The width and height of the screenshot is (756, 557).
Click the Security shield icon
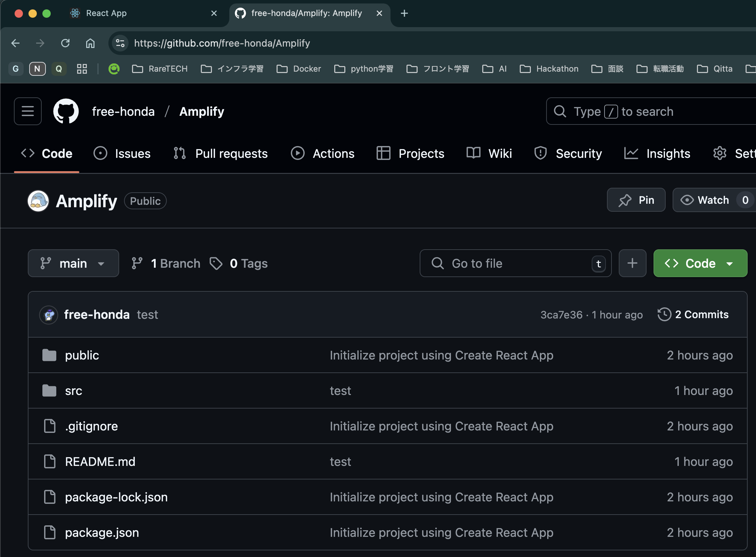click(x=540, y=153)
